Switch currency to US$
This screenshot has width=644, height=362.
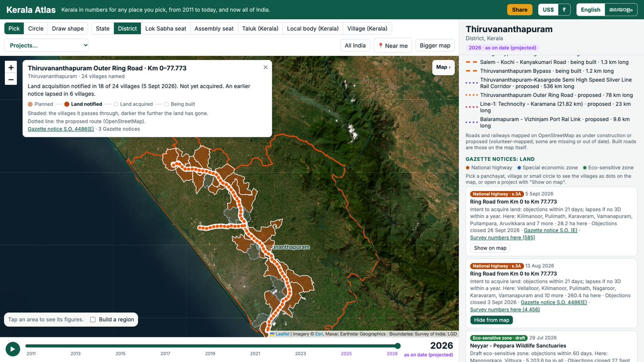pyautogui.click(x=548, y=10)
